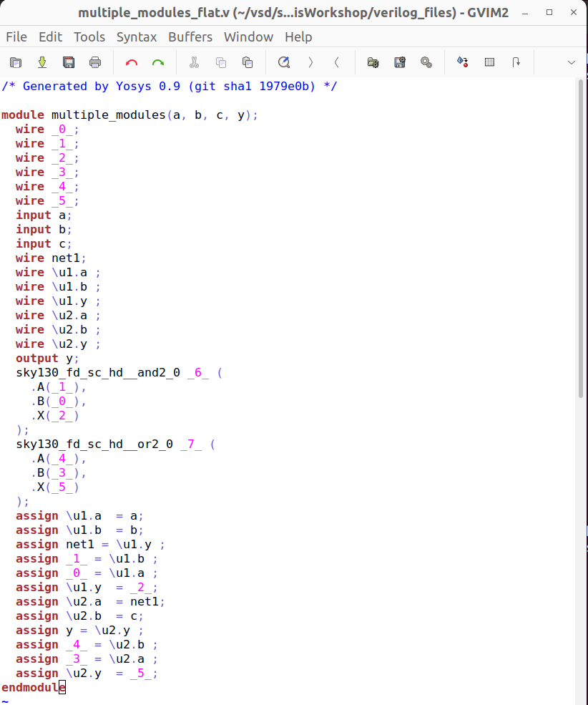Build tags in current directory
Screen dimensions: 588x705
click(x=489, y=62)
